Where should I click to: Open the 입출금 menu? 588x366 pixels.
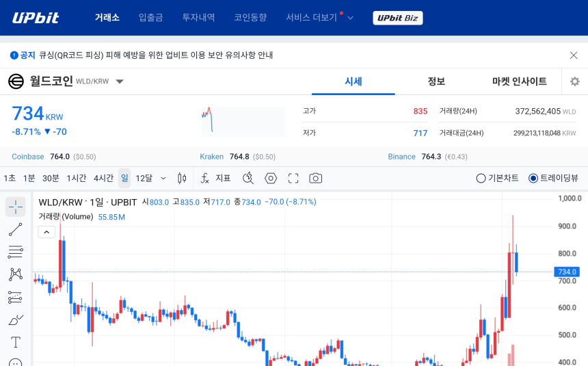(150, 17)
